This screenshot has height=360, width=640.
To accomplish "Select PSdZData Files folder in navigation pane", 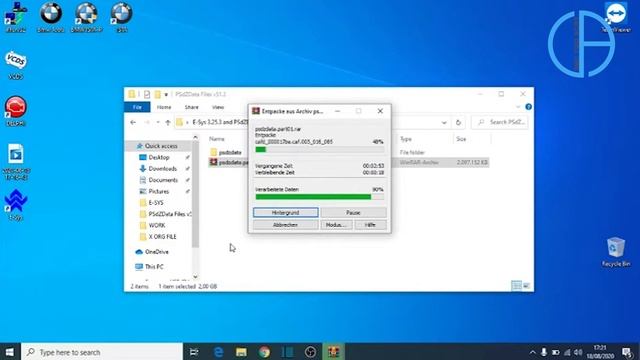I will point(169,214).
